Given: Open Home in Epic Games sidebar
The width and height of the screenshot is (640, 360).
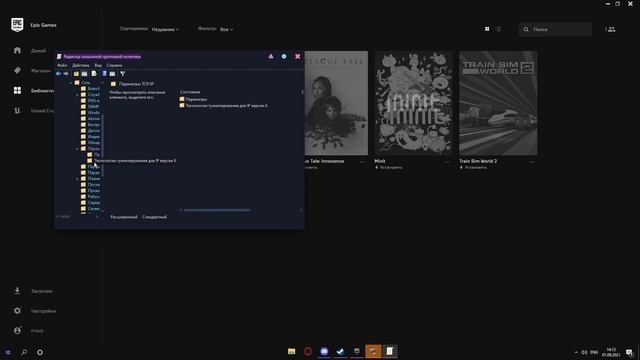Looking at the screenshot, I should (29, 51).
